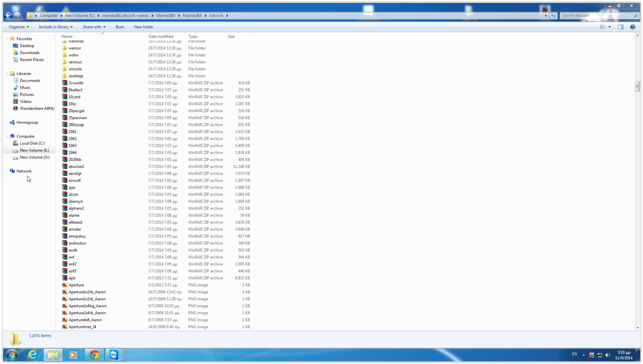Launch Internet Explorer from taskbar
The image size is (643, 364).
pos(33,354)
